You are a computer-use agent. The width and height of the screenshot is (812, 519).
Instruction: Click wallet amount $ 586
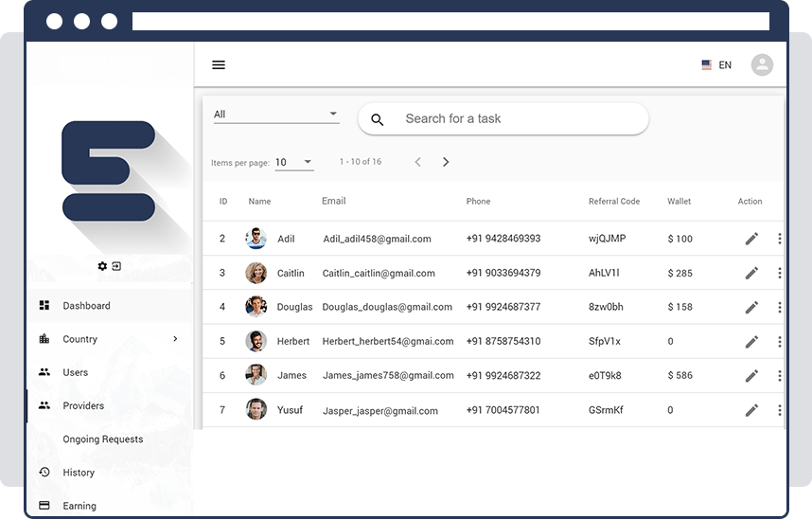click(680, 375)
